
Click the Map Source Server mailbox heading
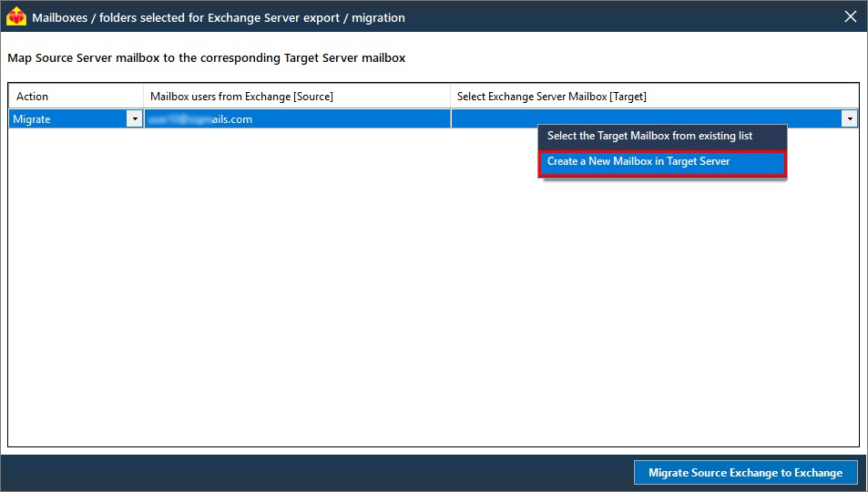pos(207,57)
